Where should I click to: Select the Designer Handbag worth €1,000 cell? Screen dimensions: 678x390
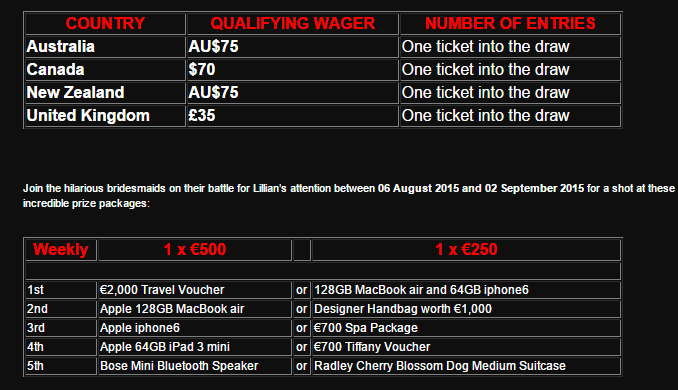[466, 309]
